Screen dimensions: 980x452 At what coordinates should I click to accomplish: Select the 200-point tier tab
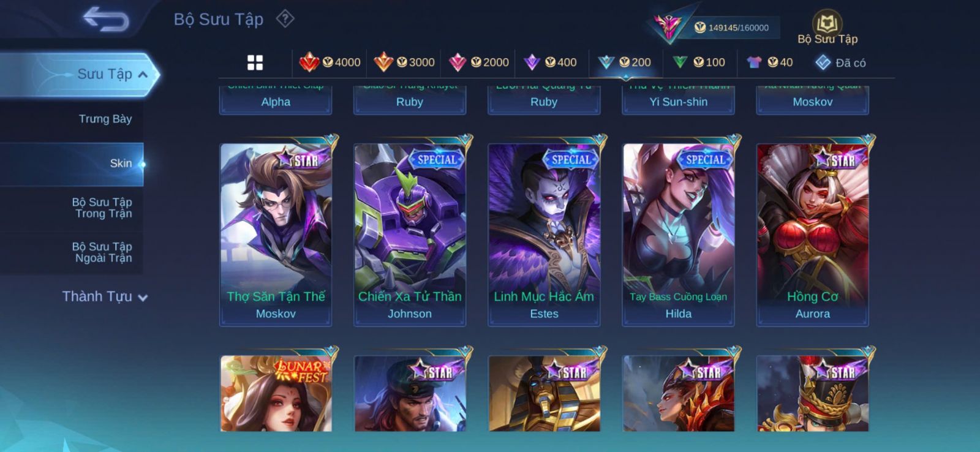point(625,62)
